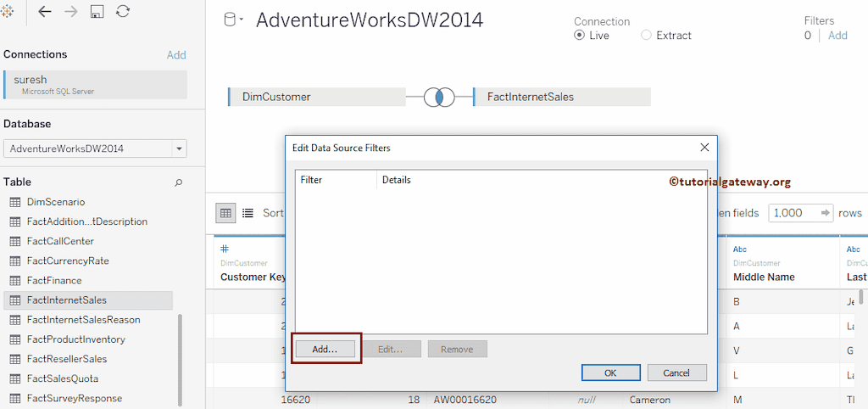The height and width of the screenshot is (409, 868).
Task: Click the forward arrow icon
Action: point(71,12)
